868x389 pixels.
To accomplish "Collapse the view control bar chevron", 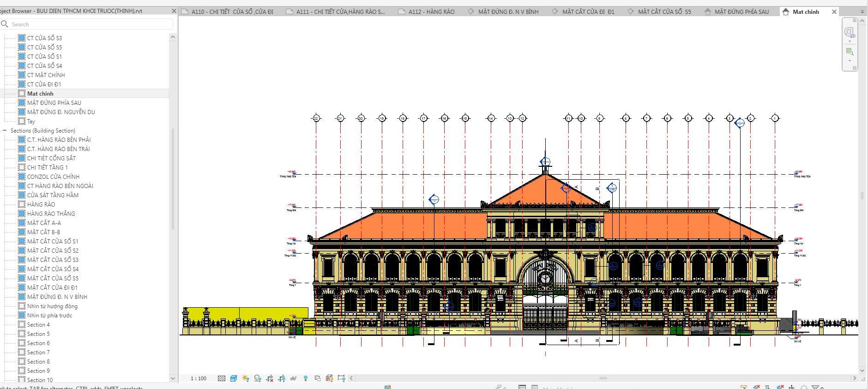I will (352, 378).
